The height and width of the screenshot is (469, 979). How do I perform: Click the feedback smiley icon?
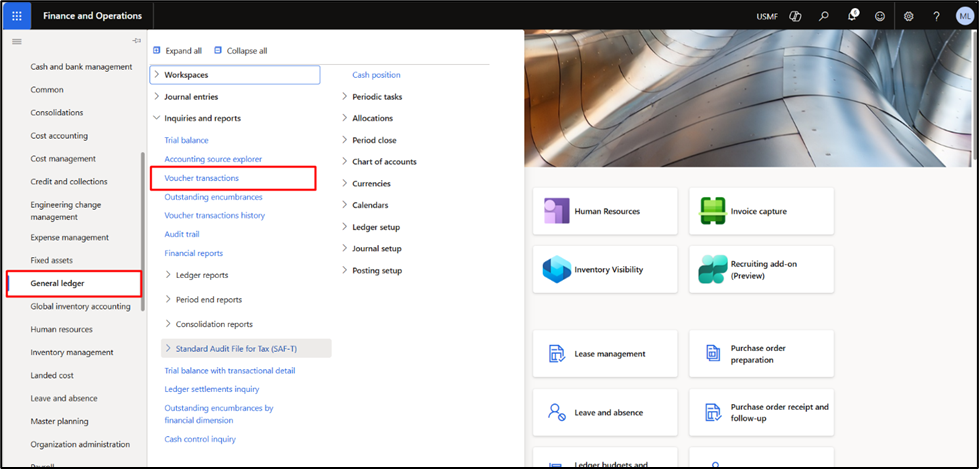pyautogui.click(x=880, y=16)
